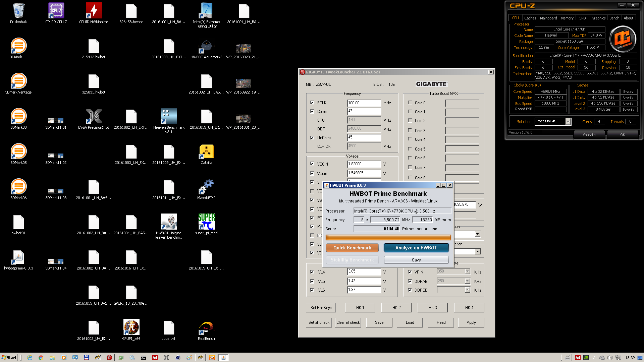This screenshot has width=644, height=362.
Task: Click the Validate button in CPU-Z
Action: (x=589, y=135)
